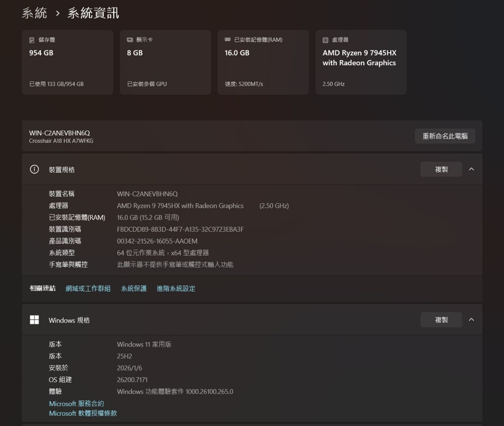The width and height of the screenshot is (504, 426).
Task: Click the processor chip icon beside 處理器
Action: coord(325,40)
